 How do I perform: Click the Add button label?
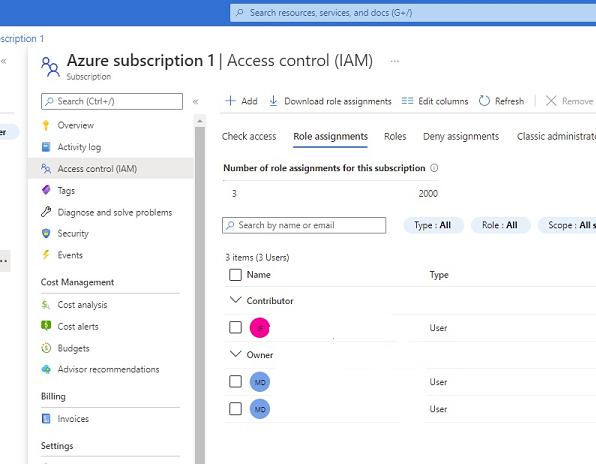[x=249, y=101]
